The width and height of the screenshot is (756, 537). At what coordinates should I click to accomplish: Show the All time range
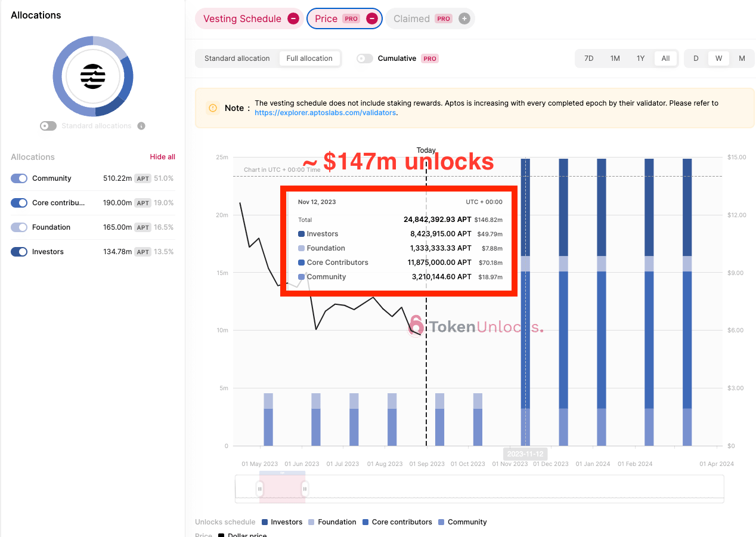click(x=665, y=58)
